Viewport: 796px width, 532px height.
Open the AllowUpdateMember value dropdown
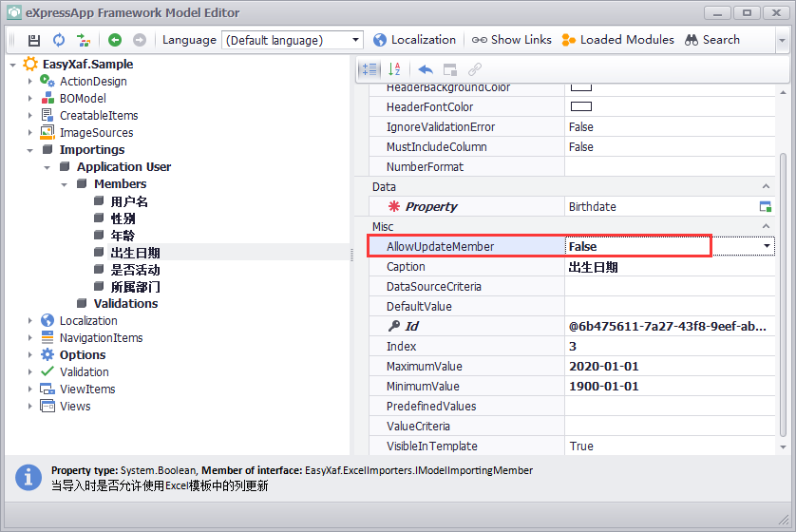pos(767,247)
